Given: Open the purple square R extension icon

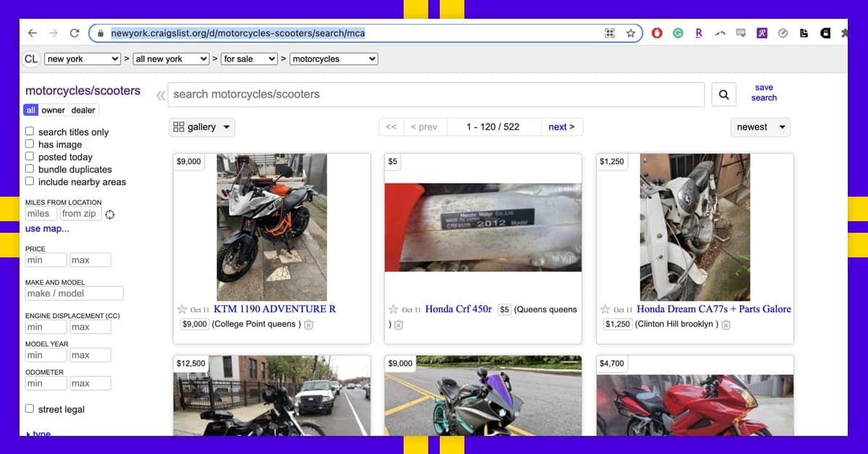Looking at the screenshot, I should 762,33.
